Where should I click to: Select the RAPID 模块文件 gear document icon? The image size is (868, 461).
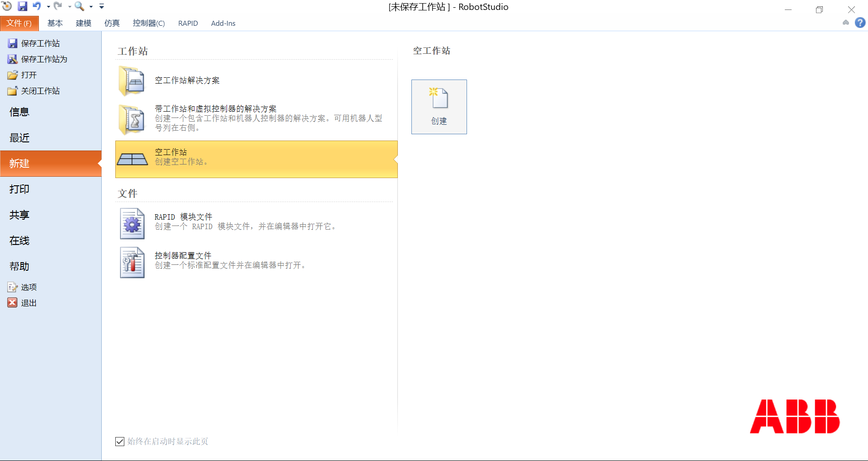pos(132,223)
